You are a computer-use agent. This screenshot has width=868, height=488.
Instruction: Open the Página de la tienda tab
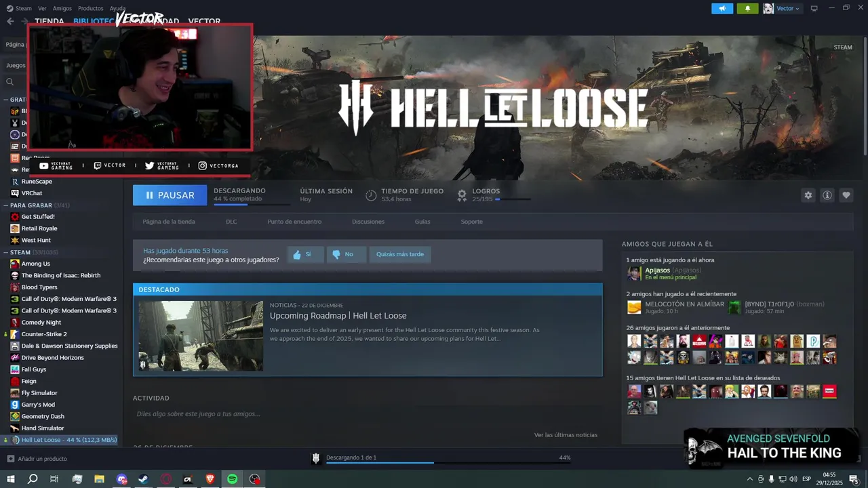click(169, 222)
